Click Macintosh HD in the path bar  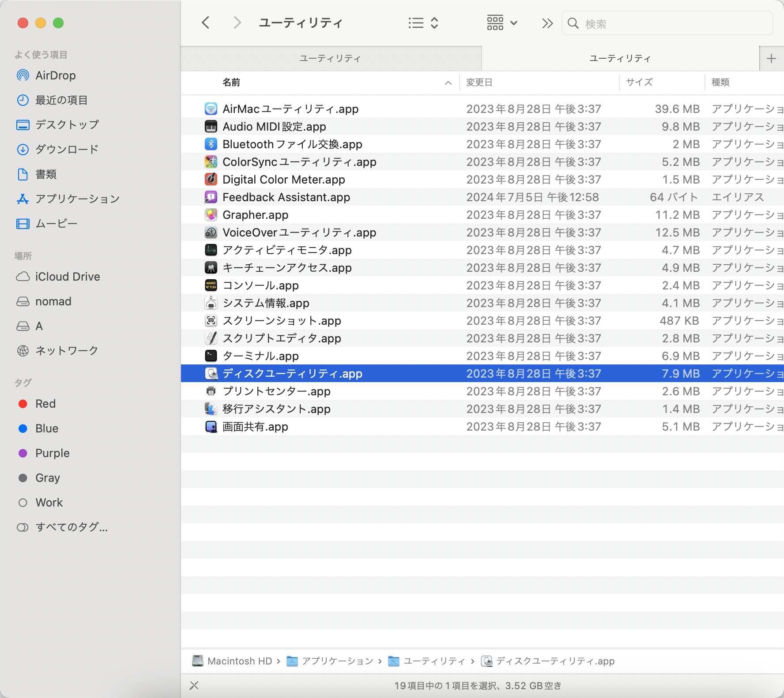[x=239, y=661]
